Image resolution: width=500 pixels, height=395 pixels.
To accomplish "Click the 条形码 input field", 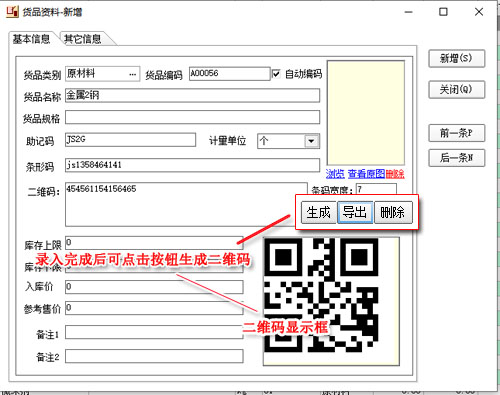I will point(192,165).
